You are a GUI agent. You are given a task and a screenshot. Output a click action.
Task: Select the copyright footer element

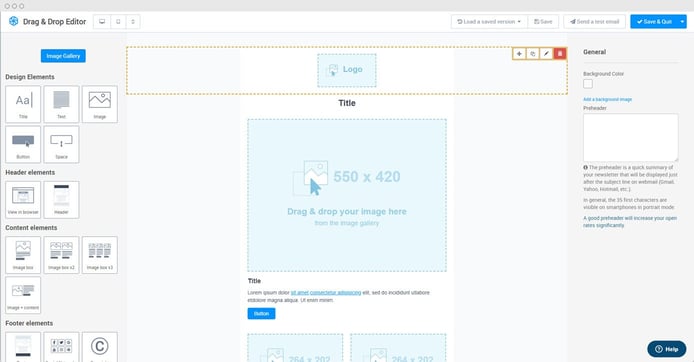(x=100, y=347)
